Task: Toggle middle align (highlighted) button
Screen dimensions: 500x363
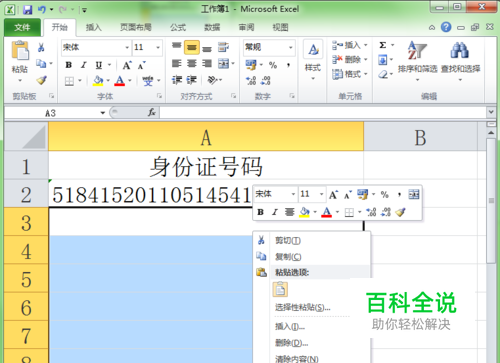Action: [192, 47]
